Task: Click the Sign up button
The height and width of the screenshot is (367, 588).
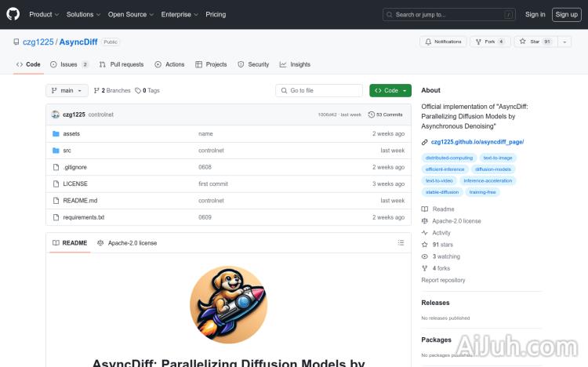Action: [x=565, y=14]
